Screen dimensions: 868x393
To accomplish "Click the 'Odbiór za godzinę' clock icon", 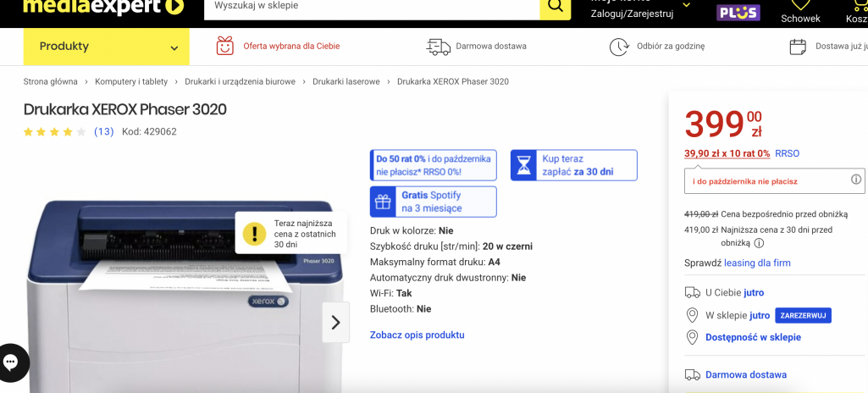I will point(619,47).
